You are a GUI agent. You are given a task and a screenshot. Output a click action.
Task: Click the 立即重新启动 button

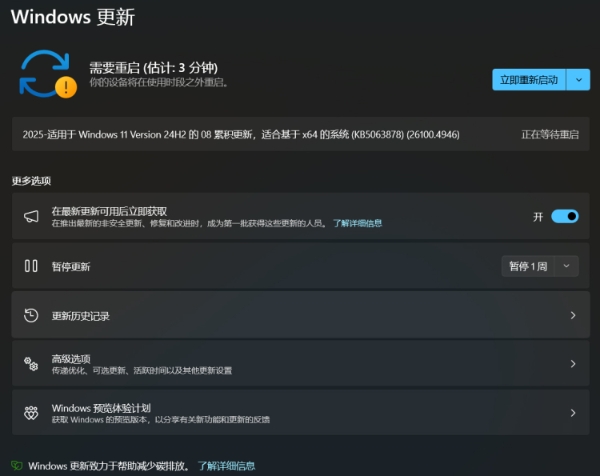click(529, 80)
